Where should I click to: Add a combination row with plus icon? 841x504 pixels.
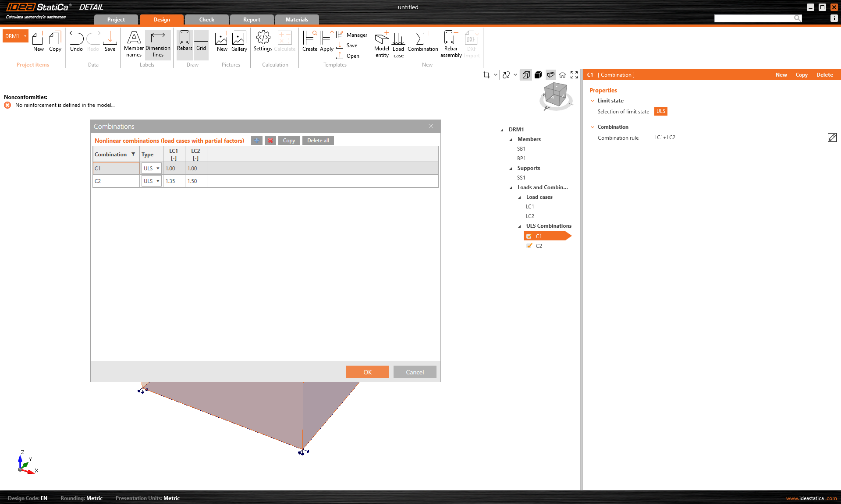point(257,141)
